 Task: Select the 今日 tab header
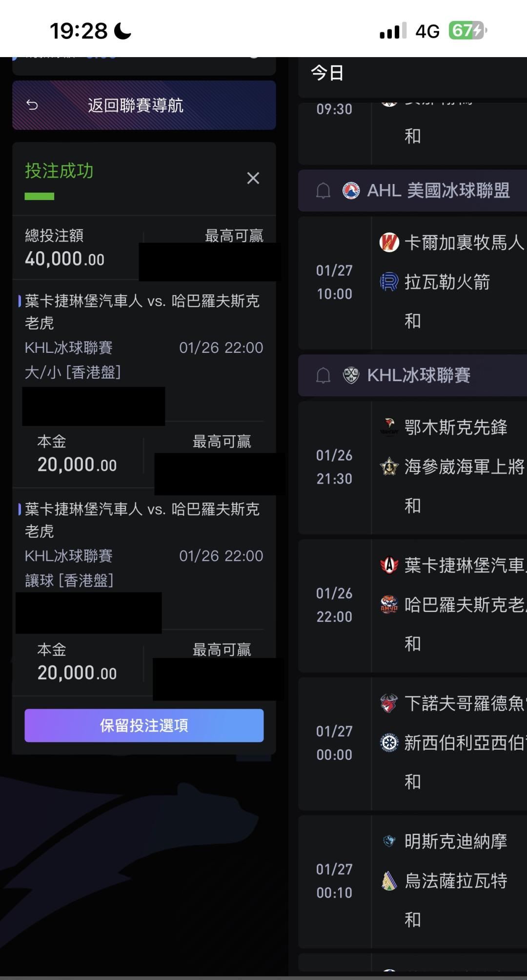327,73
